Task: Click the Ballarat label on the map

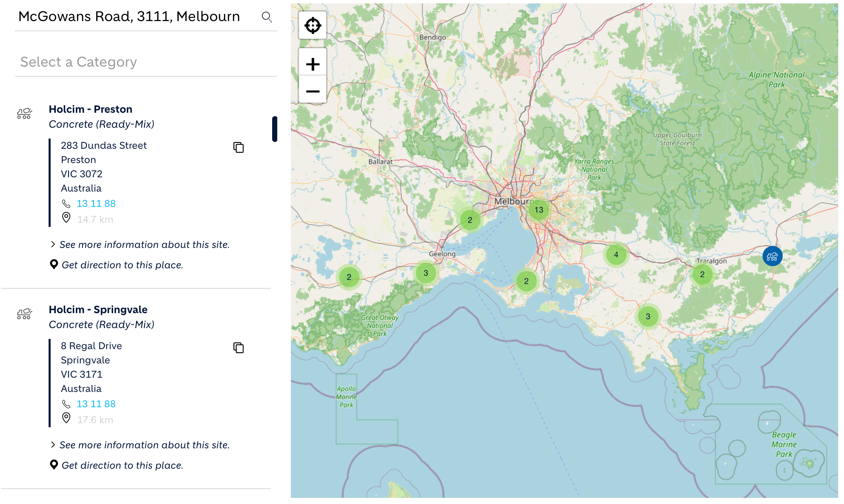Action: click(381, 162)
